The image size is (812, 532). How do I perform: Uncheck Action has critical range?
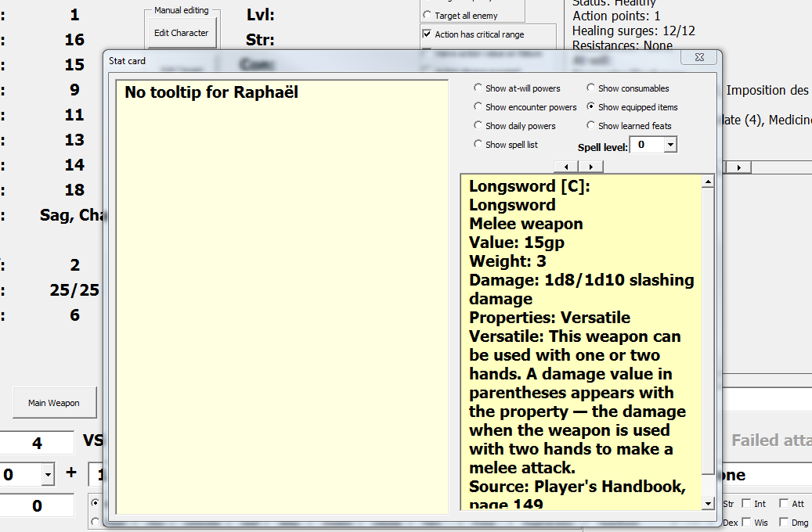tap(427, 34)
